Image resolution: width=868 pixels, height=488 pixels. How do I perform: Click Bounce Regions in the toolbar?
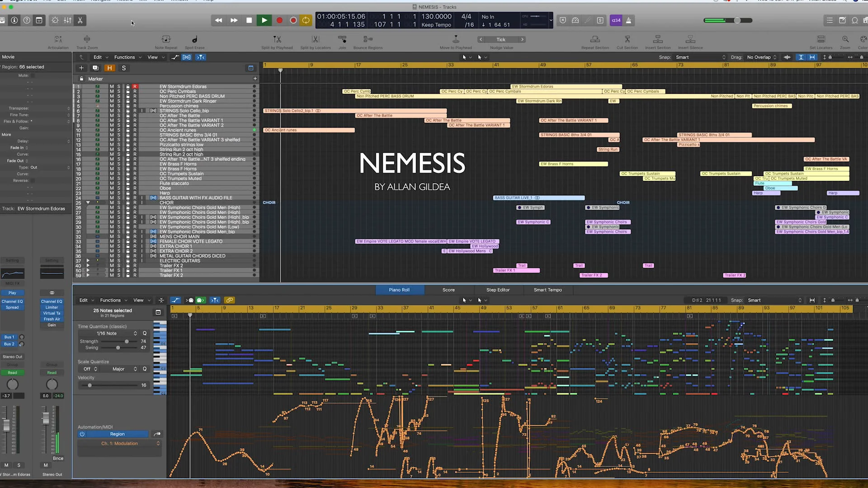click(368, 41)
